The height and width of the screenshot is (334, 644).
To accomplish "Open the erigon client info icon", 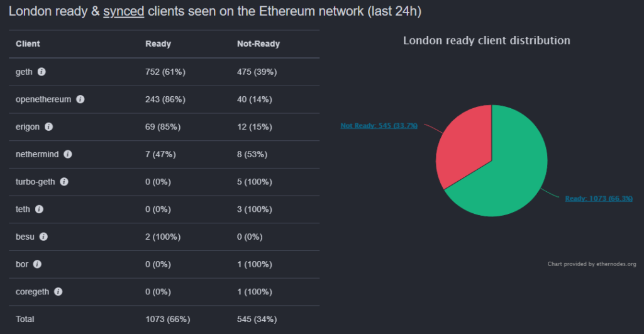I will click(49, 127).
